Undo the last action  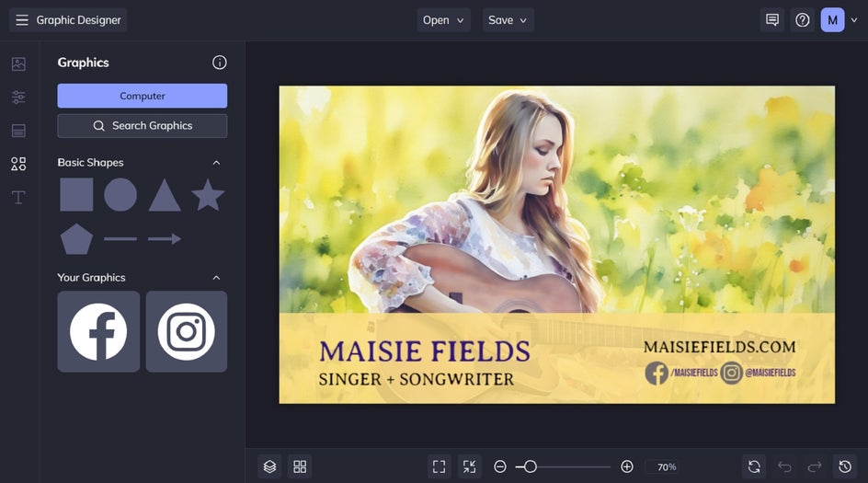[784, 466]
